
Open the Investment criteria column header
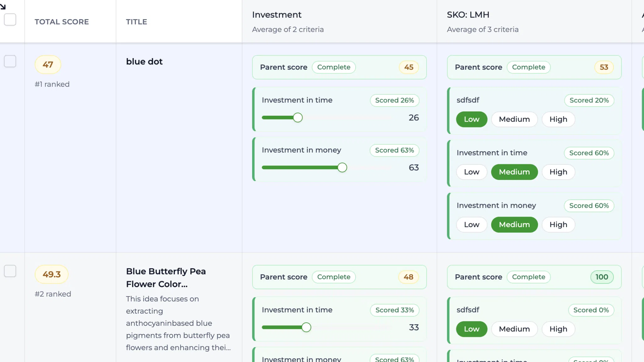277,15
